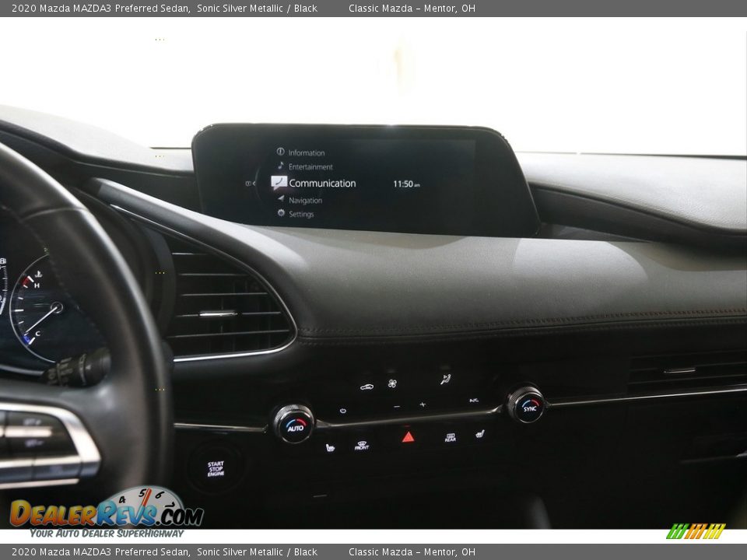Toggle the air recirculation car icon
The width and height of the screenshot is (747, 560).
[366, 386]
